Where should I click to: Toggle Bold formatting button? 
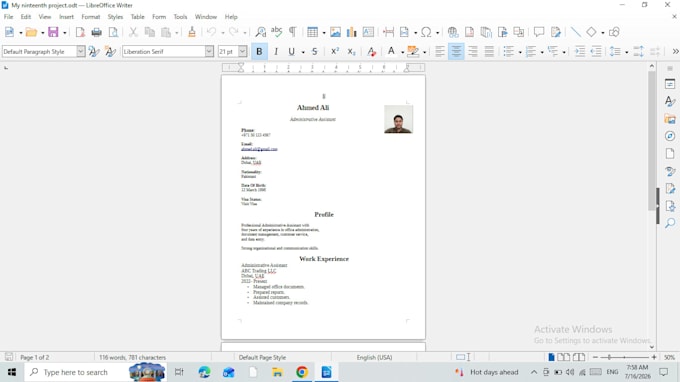259,52
